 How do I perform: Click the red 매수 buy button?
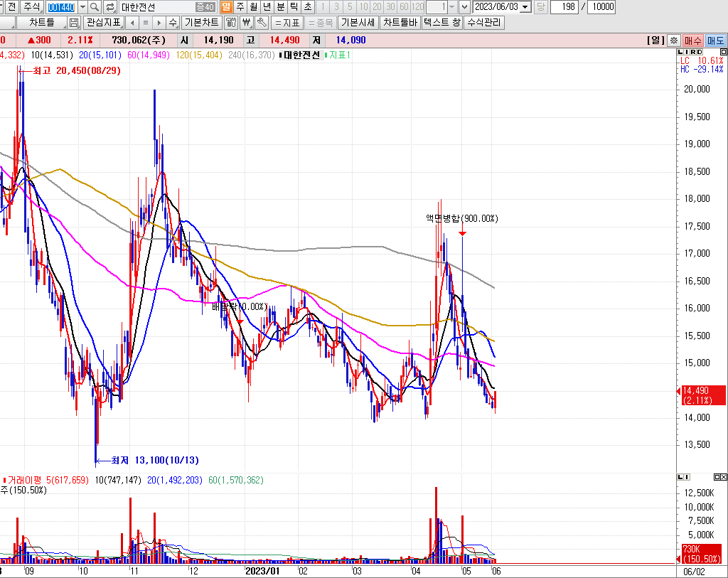tap(692, 41)
